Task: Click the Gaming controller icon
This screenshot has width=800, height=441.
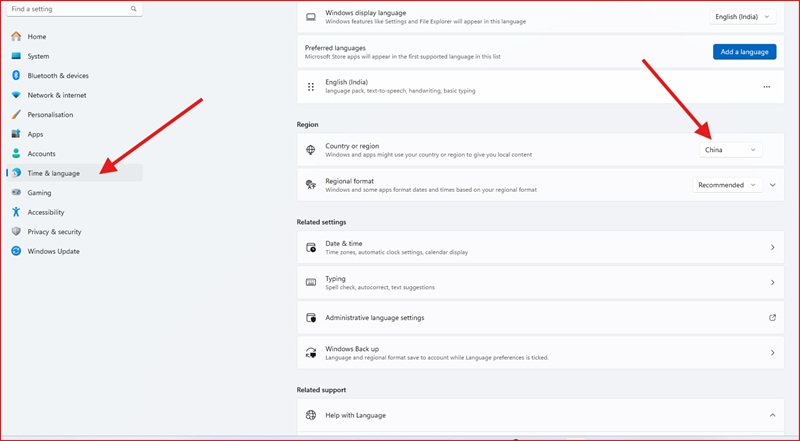Action: [x=16, y=192]
